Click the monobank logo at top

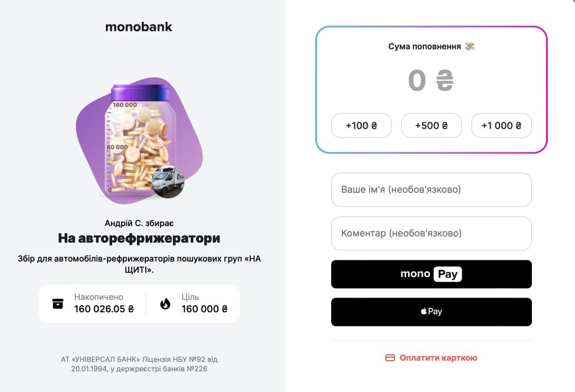coord(139,27)
